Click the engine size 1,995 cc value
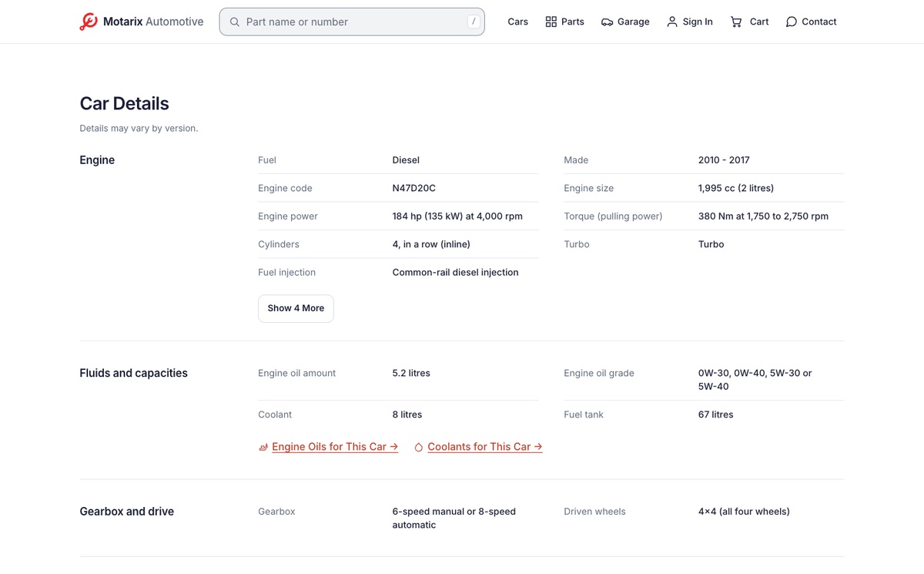 coord(736,188)
